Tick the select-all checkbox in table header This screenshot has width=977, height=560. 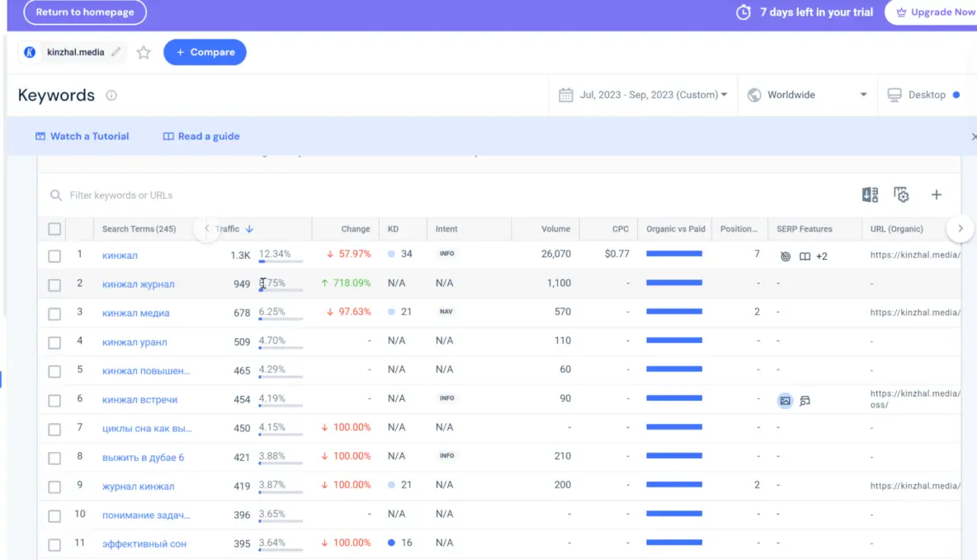[x=54, y=229]
